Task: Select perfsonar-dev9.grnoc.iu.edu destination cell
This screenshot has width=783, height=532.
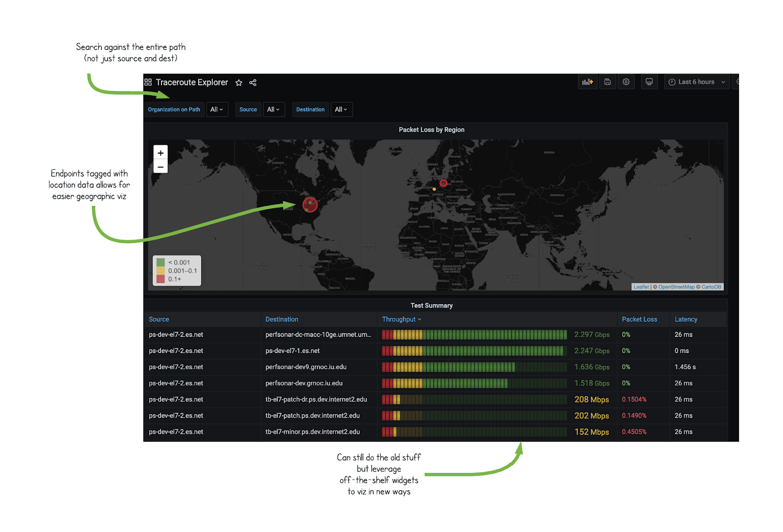Action: click(319, 367)
